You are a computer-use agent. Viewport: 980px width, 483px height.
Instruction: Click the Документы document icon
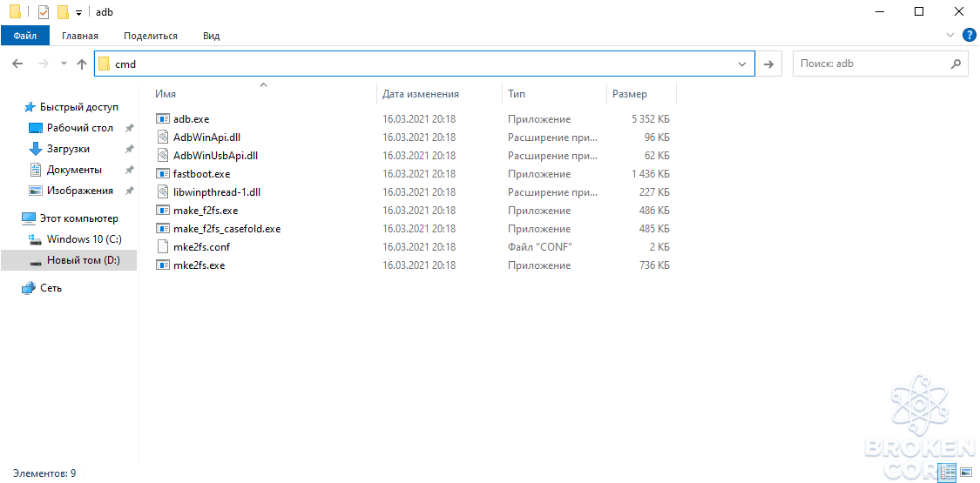coord(36,170)
